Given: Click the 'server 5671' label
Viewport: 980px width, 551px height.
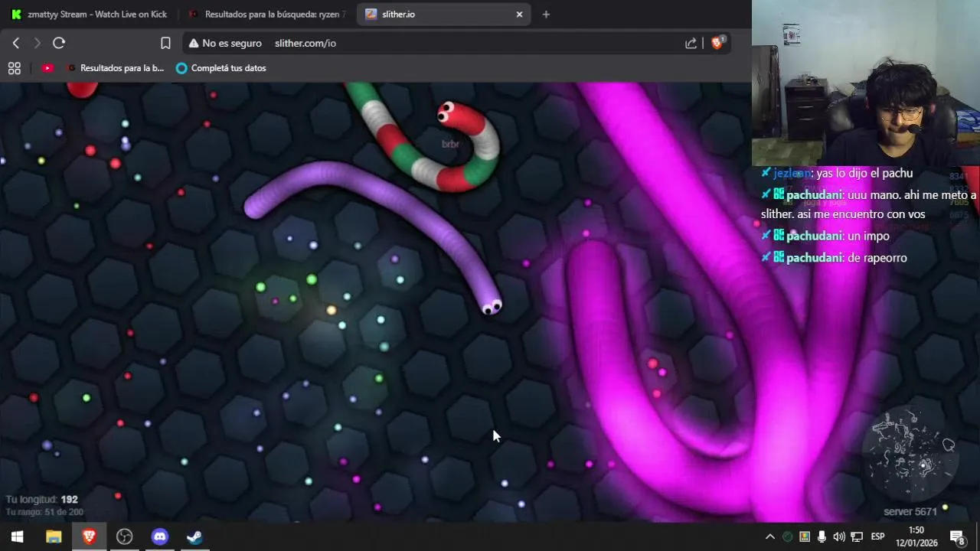Looking at the screenshot, I should pos(910,511).
